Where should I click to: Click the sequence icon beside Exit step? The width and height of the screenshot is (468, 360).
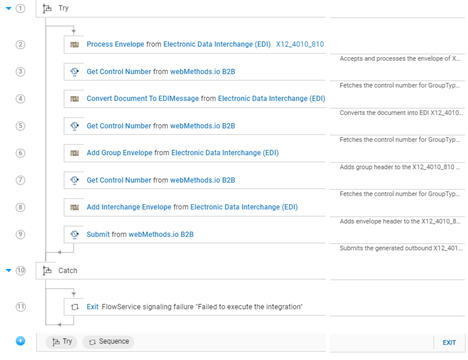click(75, 307)
